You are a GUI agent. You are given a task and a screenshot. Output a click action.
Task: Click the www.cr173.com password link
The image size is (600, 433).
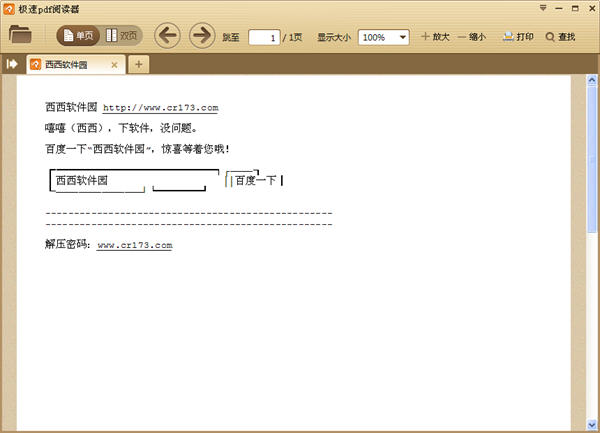tap(135, 245)
